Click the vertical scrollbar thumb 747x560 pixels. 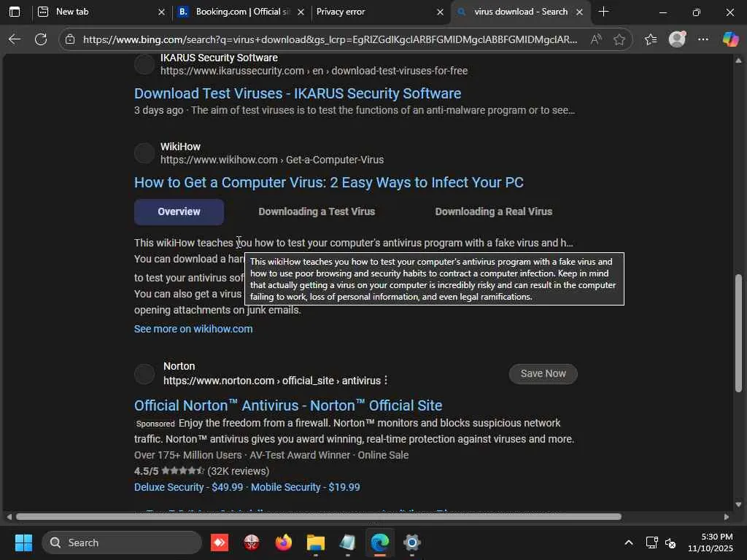738,333
